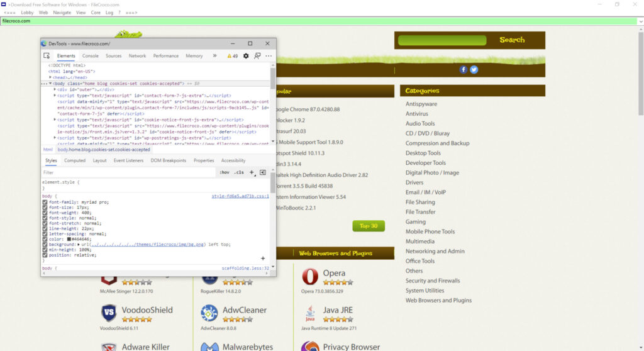Open the Antivirus category link
Screen dimensions: 644x351
pos(416,114)
